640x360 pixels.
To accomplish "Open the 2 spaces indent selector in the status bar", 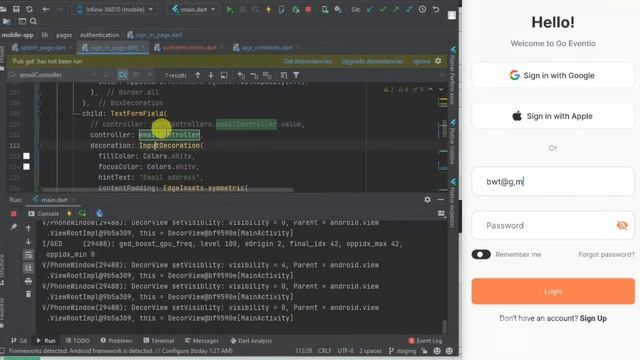I will (370, 351).
